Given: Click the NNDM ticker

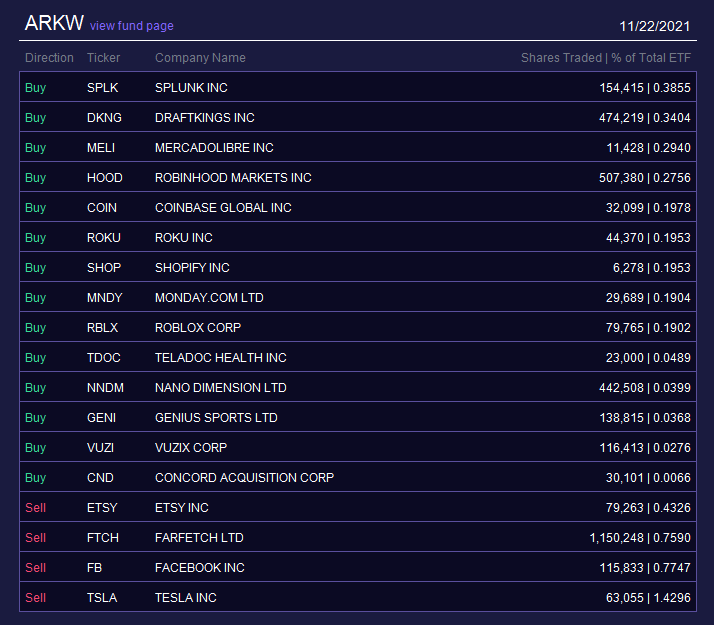Looking at the screenshot, I should click(105, 388).
